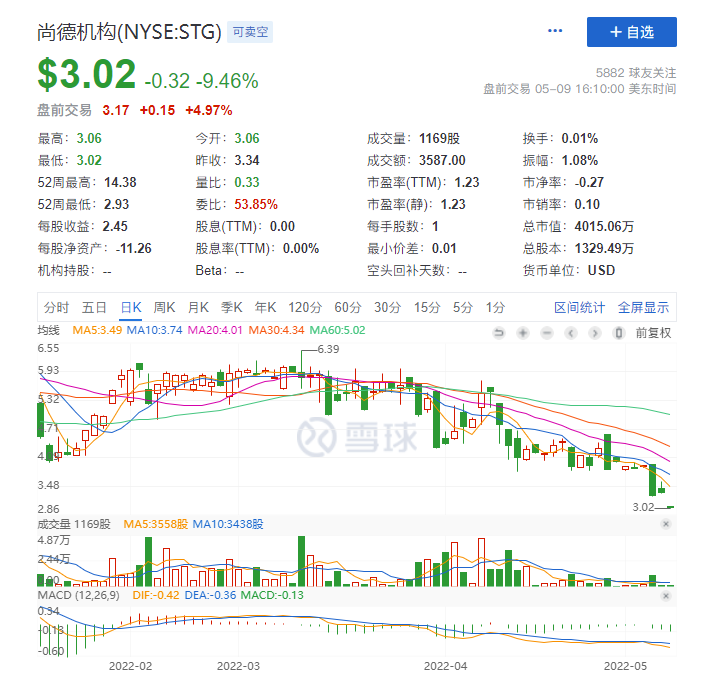Open 区间统计 range statistics
Viewport: 713px width, 681px height.
click(579, 307)
